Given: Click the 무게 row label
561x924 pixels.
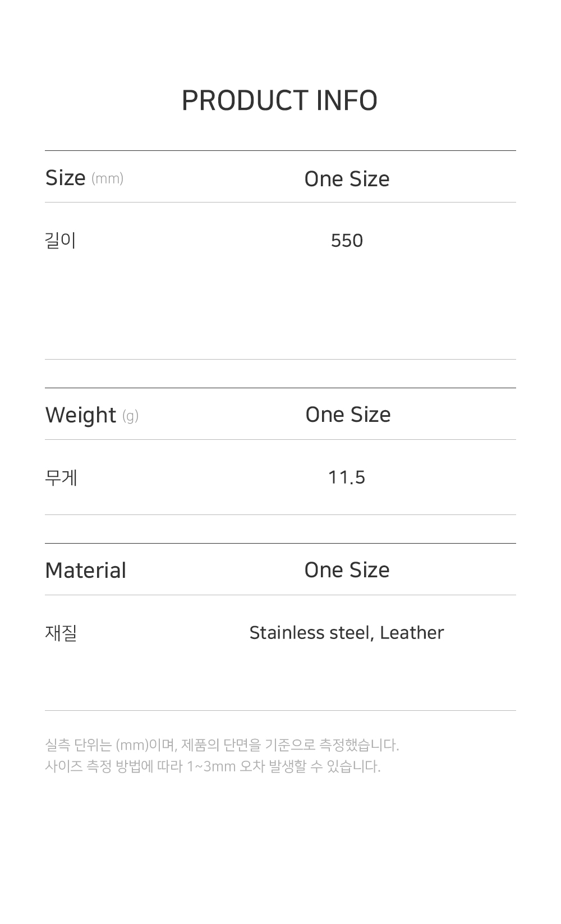Looking at the screenshot, I should 61,477.
